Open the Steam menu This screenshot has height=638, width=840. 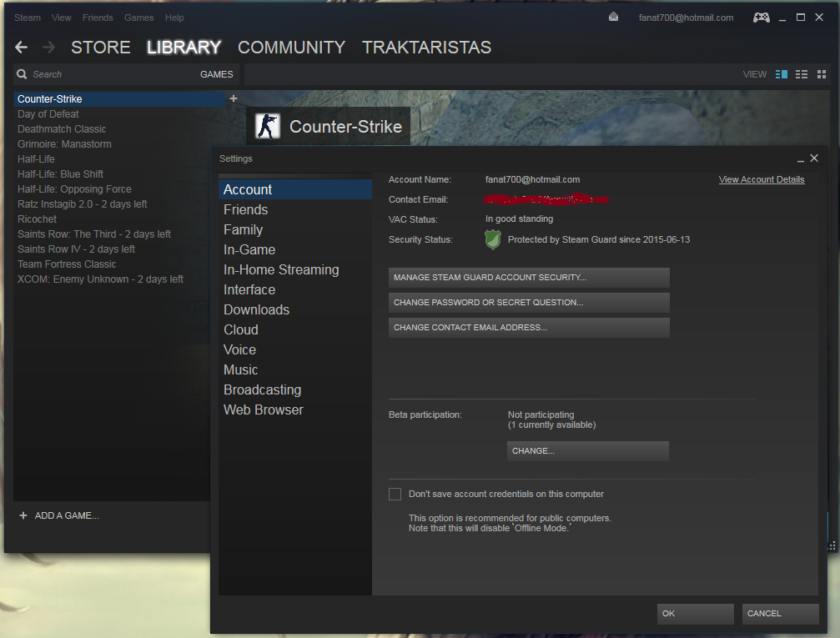pyautogui.click(x=28, y=18)
